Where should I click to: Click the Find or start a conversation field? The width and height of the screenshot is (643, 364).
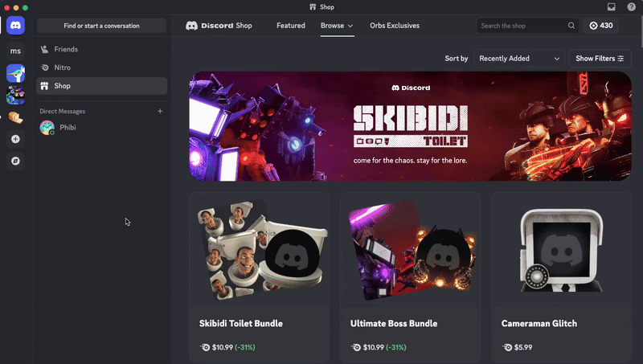click(101, 26)
